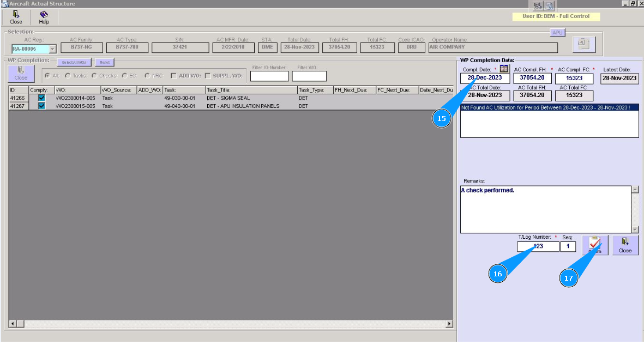Viewport: 644px width, 345px height.
Task: Click the WO column header
Action: pos(77,90)
